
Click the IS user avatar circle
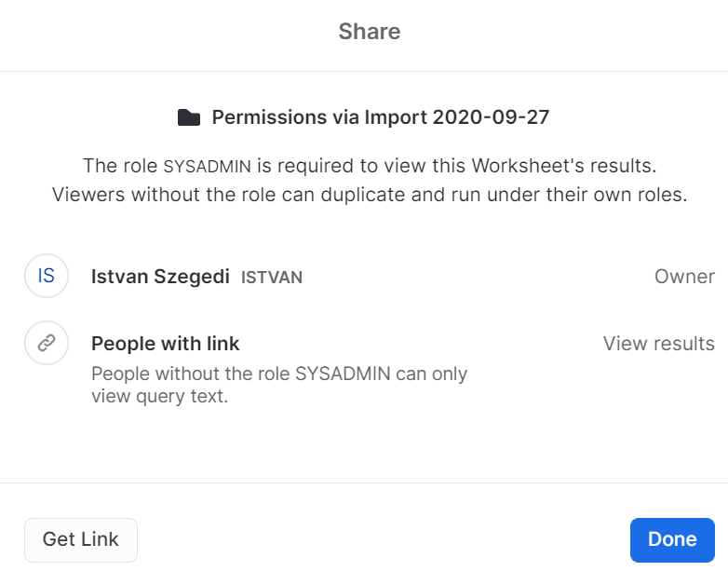(x=47, y=277)
